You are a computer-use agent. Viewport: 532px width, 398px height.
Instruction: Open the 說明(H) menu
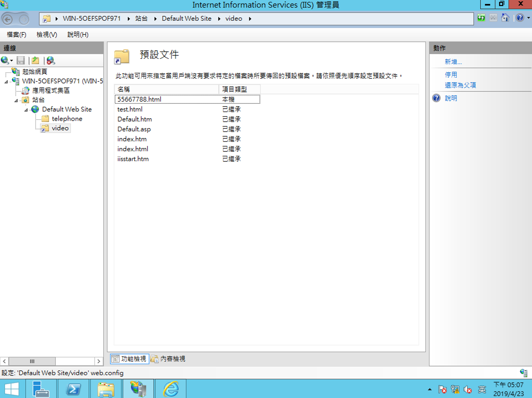(78, 34)
